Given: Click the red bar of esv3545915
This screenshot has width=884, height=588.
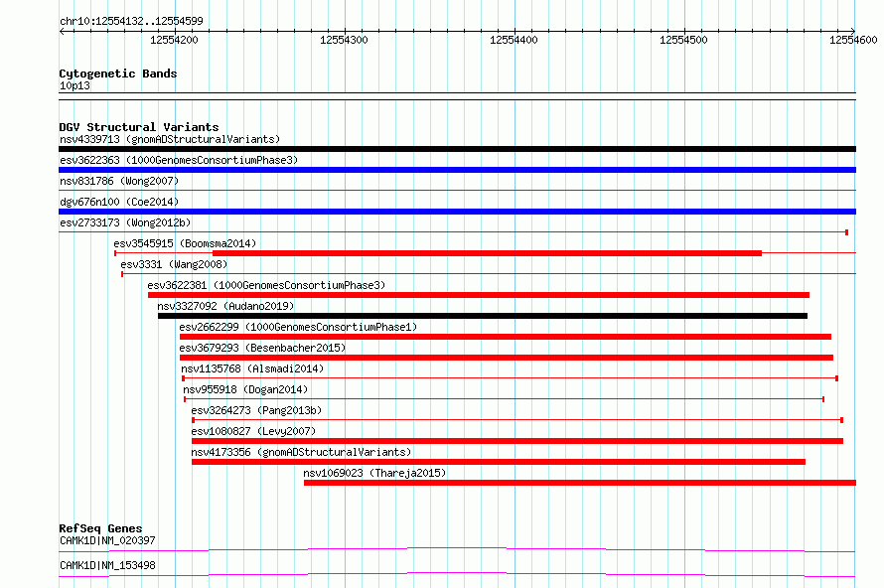Looking at the screenshot, I should [x=487, y=253].
